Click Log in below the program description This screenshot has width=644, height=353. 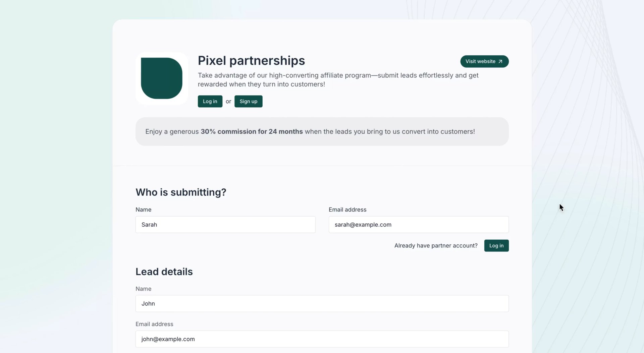click(210, 101)
